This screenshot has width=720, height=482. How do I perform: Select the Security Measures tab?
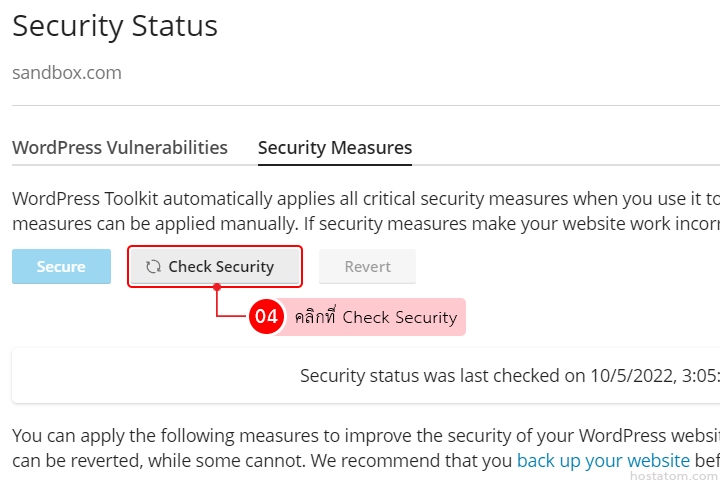(335, 148)
